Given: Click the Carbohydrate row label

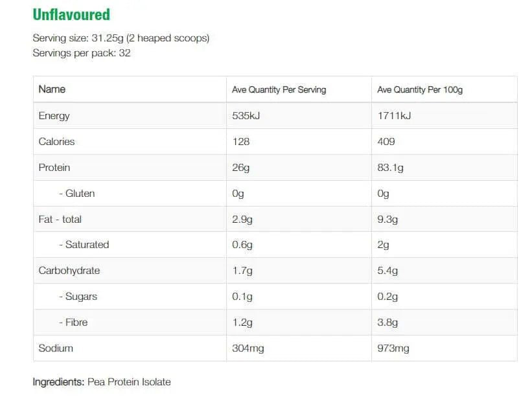Looking at the screenshot, I should tap(69, 271).
